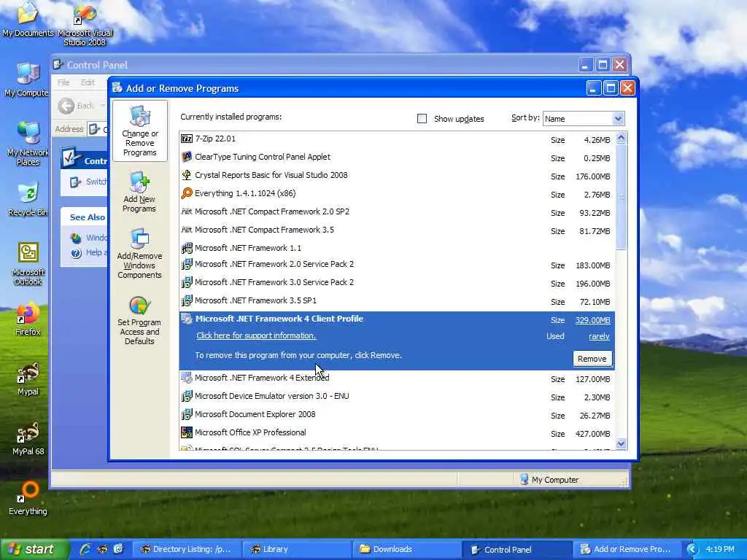Click here for support information link
The image size is (747, 560).
click(x=256, y=335)
